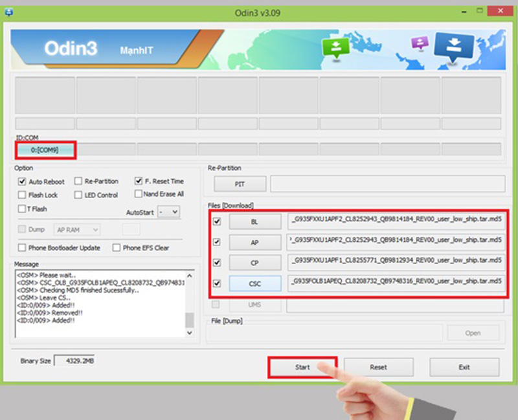Click the Reset button
Viewport: 518px width, 420px height.
pyautogui.click(x=378, y=367)
